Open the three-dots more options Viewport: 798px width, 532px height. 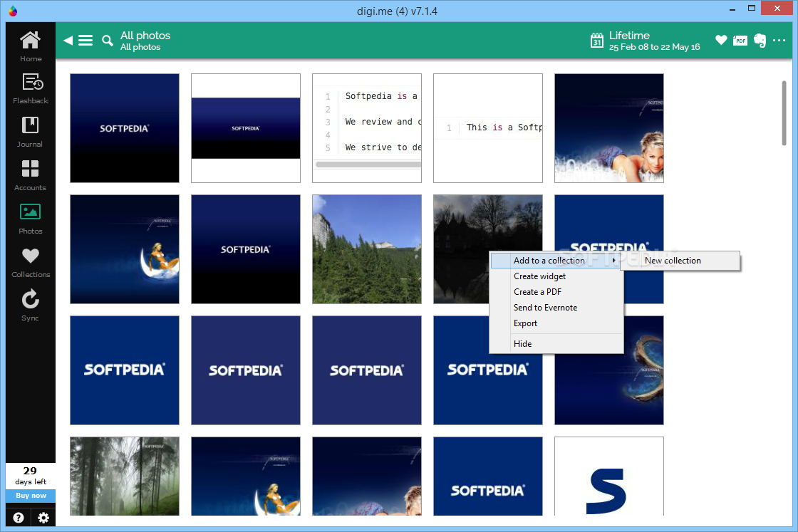779,40
